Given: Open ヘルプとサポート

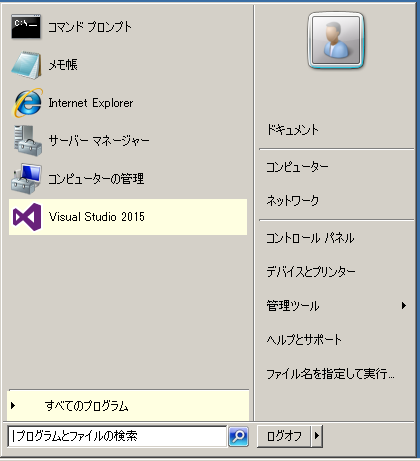Looking at the screenshot, I should coord(304,340).
